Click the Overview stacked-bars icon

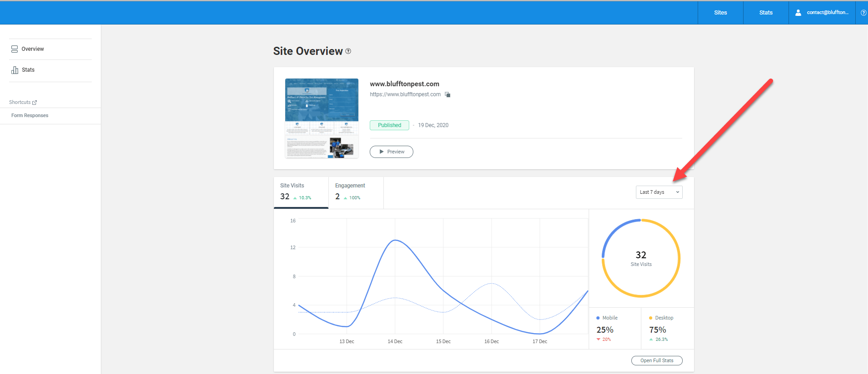(x=15, y=49)
